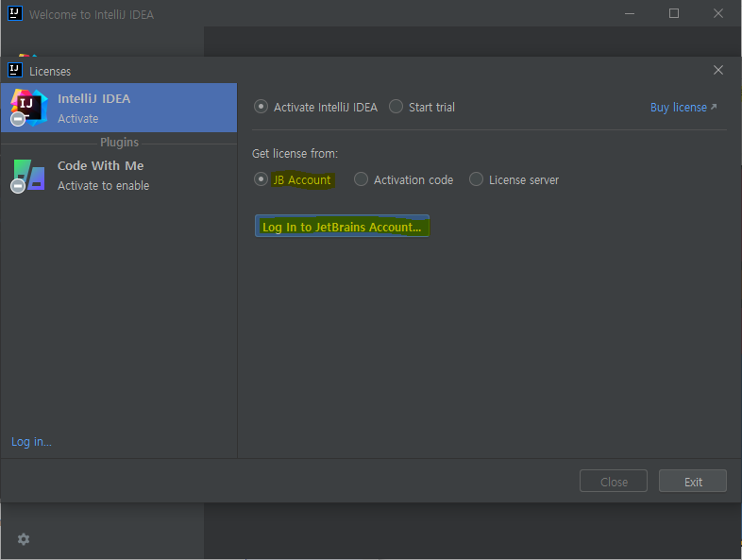Click the Code With Me plugin icon

click(28, 176)
